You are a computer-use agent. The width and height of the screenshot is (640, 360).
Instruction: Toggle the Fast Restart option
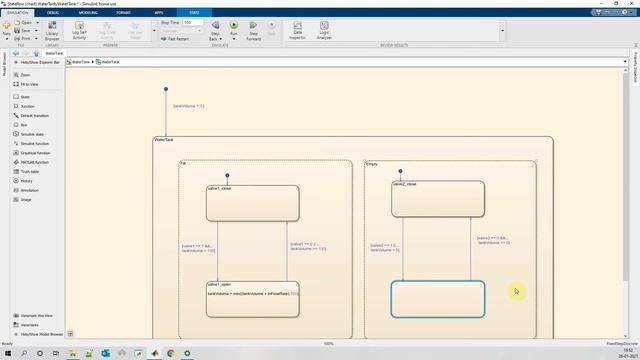[175, 39]
